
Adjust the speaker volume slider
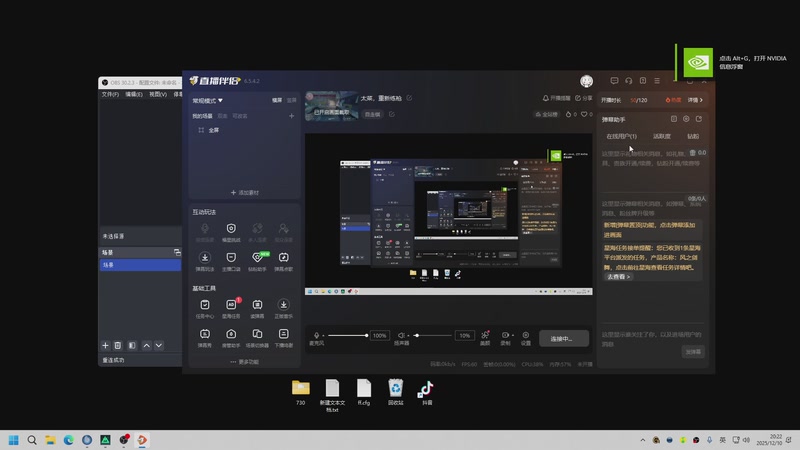(x=433, y=335)
